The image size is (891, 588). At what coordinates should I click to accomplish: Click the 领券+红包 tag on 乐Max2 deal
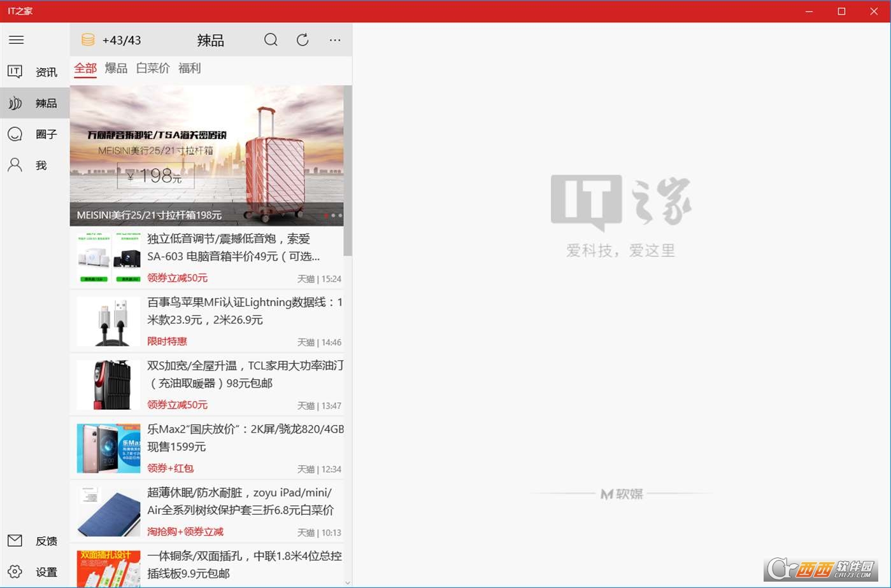click(170, 468)
